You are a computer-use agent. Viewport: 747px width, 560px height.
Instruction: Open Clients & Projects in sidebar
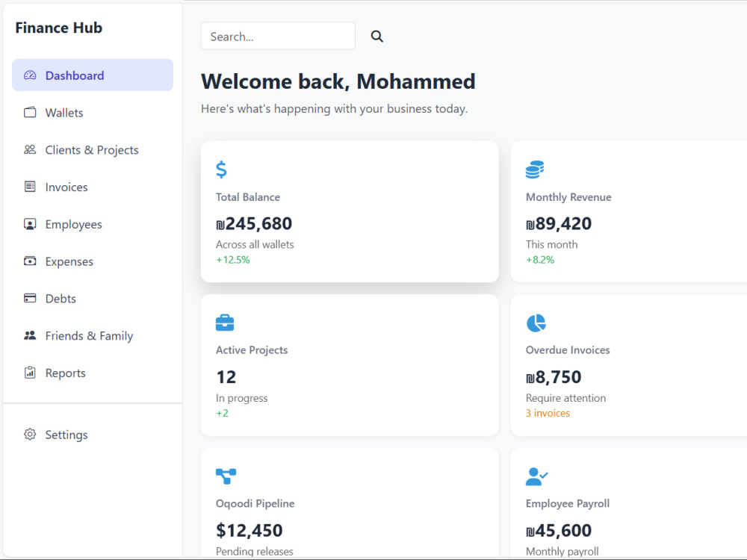click(93, 150)
